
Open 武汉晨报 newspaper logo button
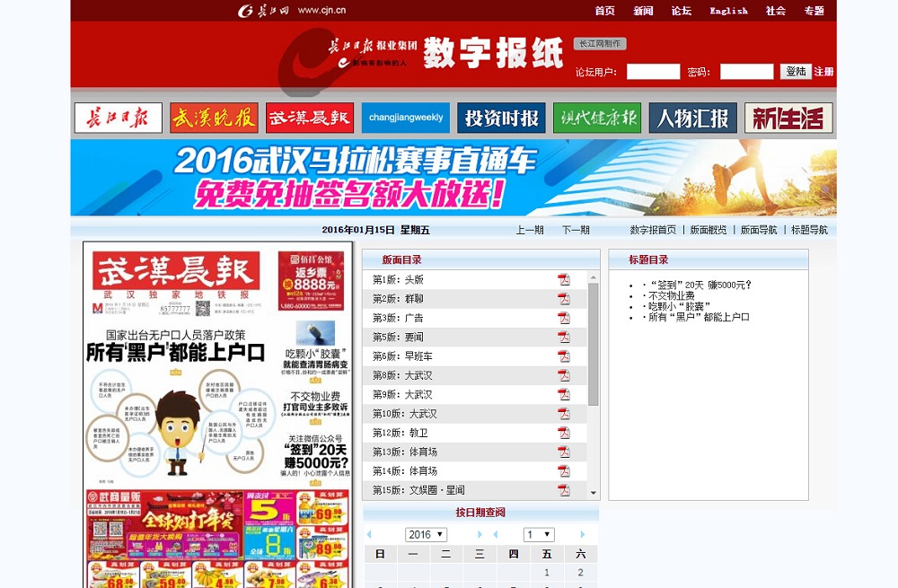coord(310,118)
